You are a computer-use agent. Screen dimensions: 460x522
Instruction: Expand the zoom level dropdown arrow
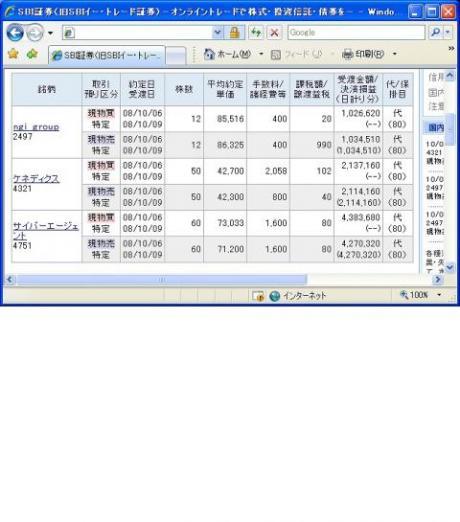(439, 295)
